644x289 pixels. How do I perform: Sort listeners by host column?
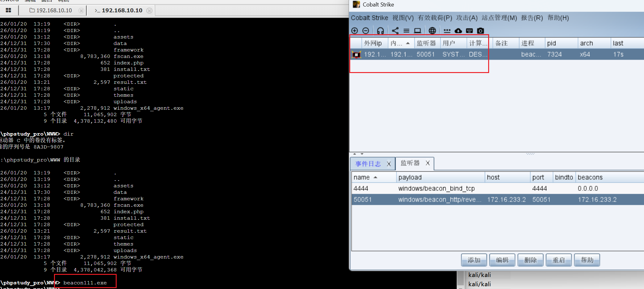point(507,177)
